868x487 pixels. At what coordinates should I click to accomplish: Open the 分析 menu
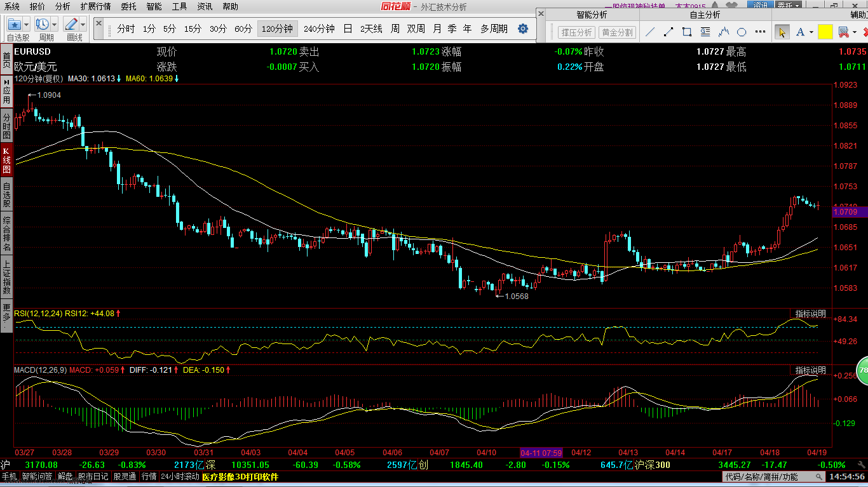pyautogui.click(x=63, y=6)
